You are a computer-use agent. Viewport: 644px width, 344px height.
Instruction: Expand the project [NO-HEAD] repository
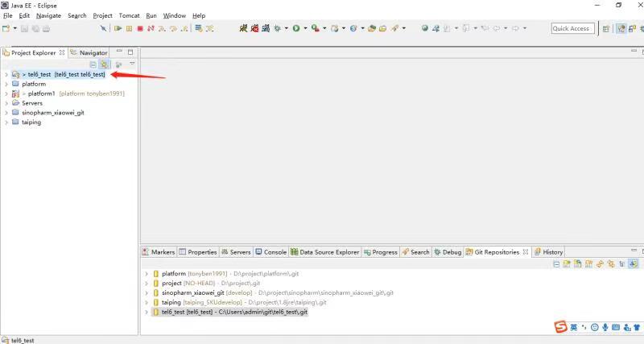(147, 283)
